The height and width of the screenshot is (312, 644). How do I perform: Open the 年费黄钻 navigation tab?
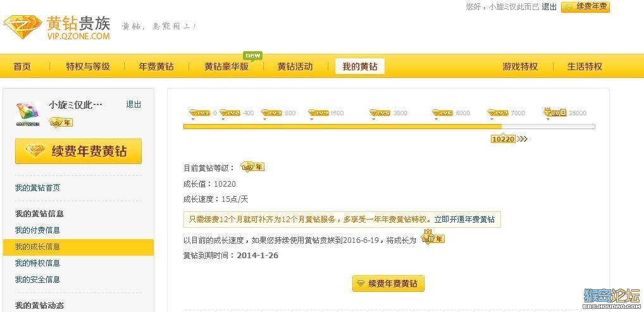[x=156, y=66]
